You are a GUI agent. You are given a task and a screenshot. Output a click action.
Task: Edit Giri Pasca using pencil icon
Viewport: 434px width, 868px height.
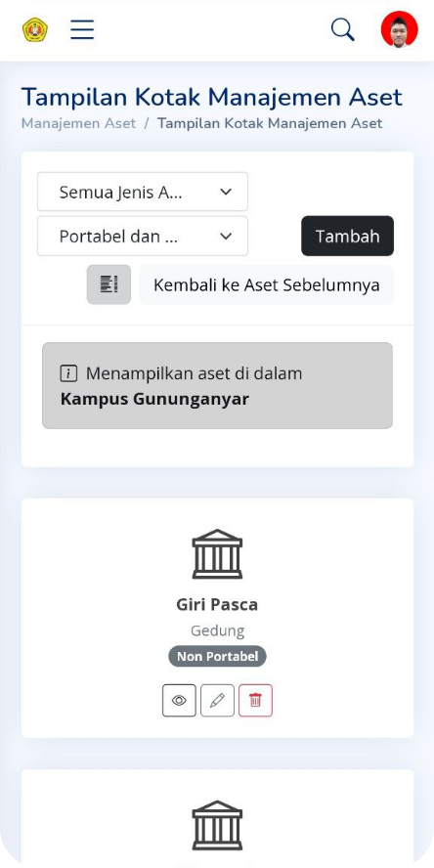pos(217,700)
